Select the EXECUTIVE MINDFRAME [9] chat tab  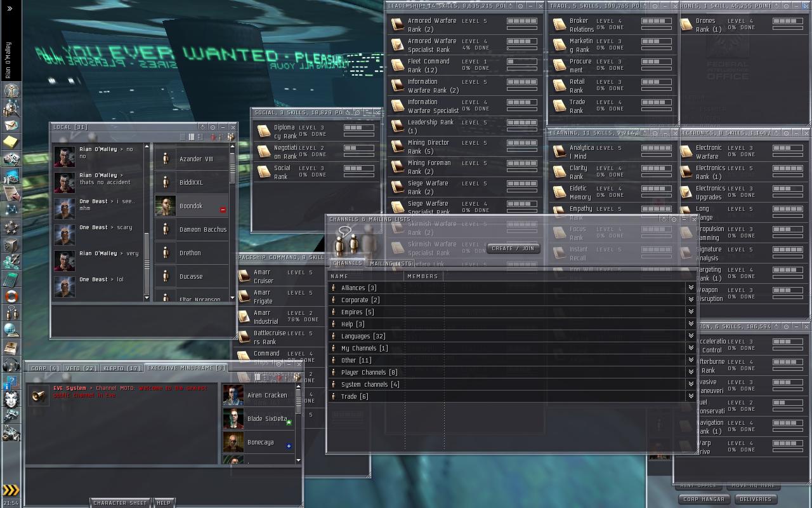pyautogui.click(x=185, y=368)
